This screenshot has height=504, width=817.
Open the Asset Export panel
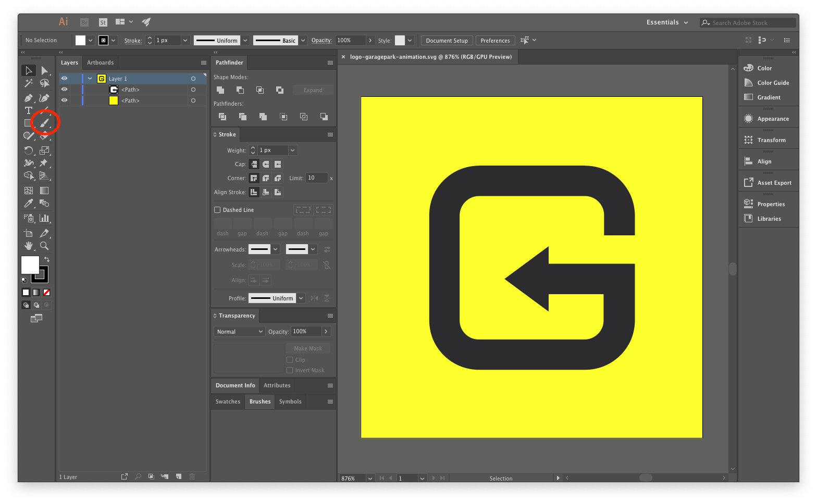coord(768,183)
